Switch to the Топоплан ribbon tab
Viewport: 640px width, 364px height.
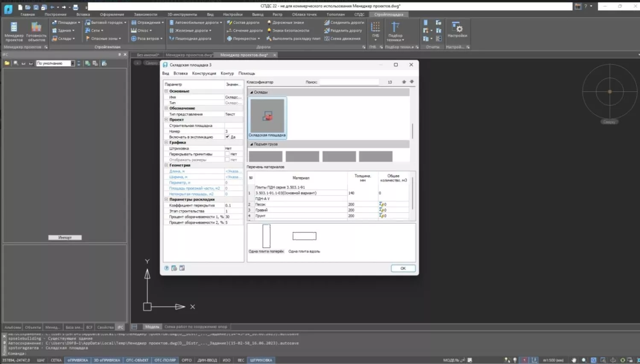coord(335,14)
